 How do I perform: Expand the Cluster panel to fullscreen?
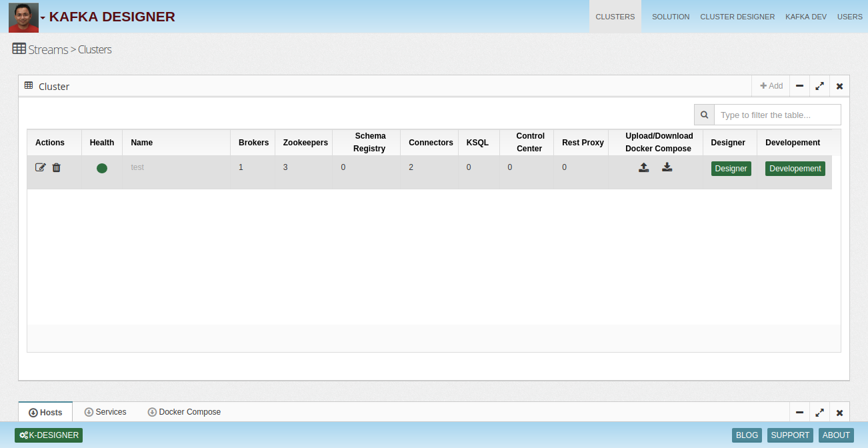tap(819, 86)
